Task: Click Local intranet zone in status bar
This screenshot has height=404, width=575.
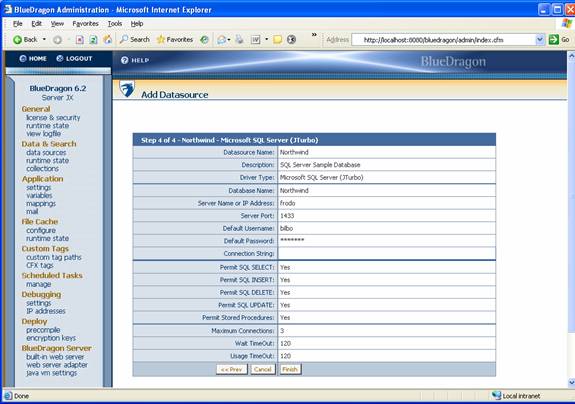Action: pyautogui.click(x=516, y=396)
